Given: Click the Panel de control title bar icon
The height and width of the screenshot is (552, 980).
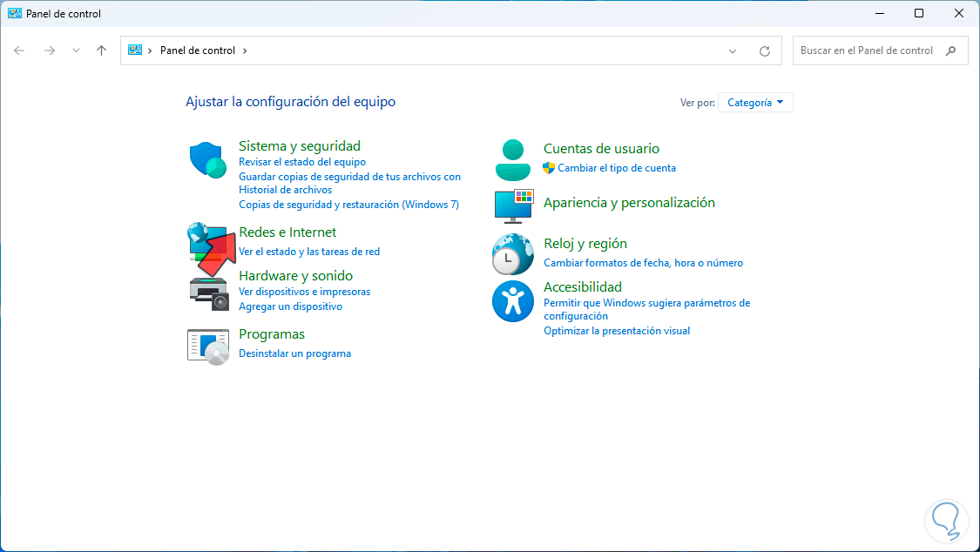Looking at the screenshot, I should coord(15,13).
